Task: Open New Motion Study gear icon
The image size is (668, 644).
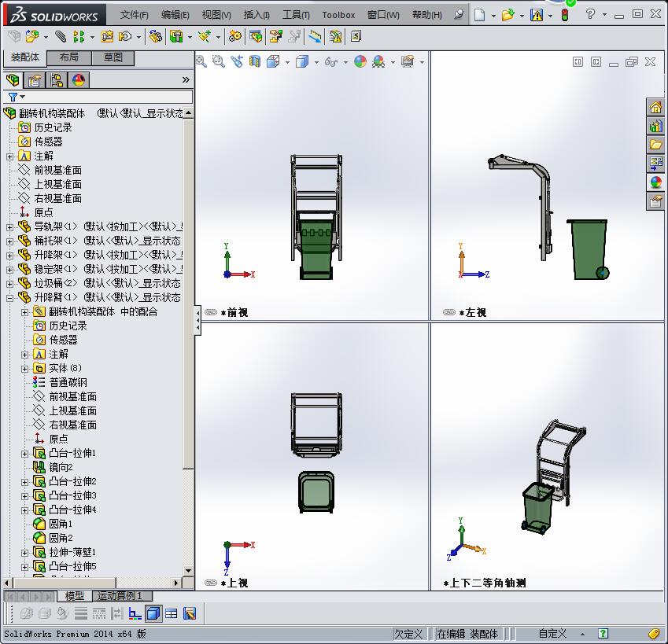Action: [234, 37]
